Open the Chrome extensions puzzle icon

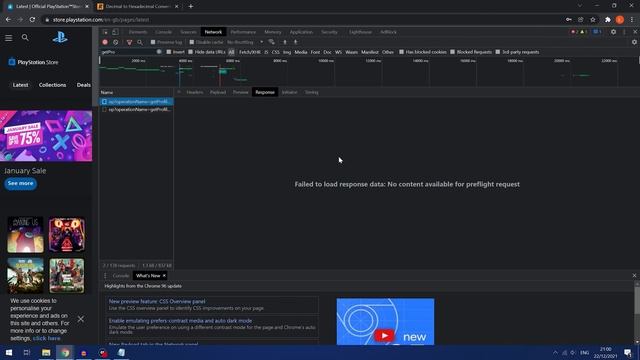tap(607, 20)
